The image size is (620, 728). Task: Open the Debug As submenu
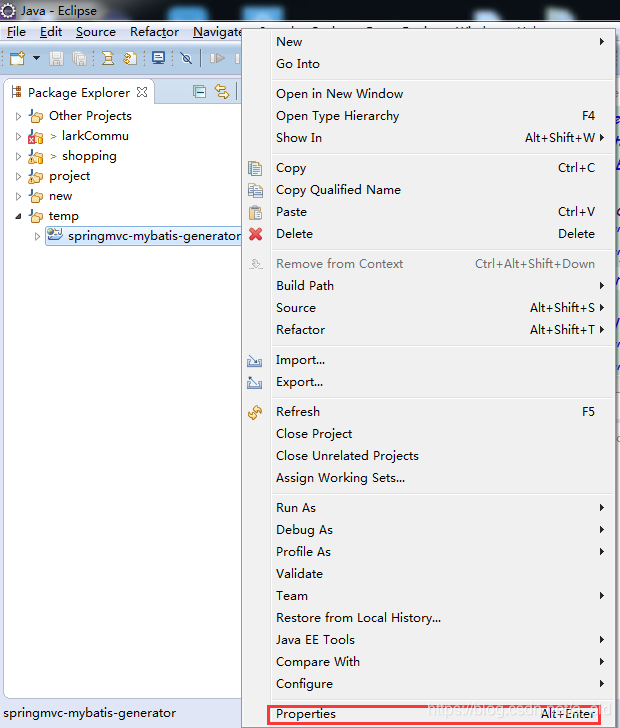[x=442, y=530]
